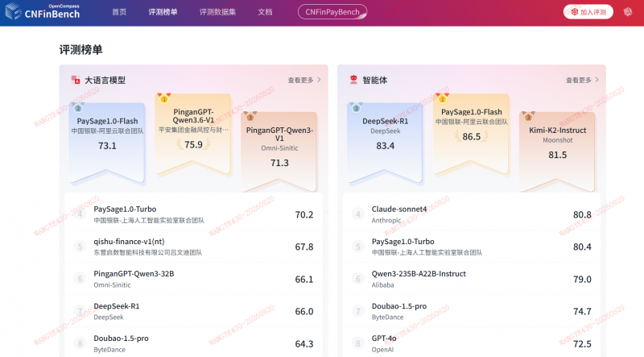The height and width of the screenshot is (357, 644).
Task: Open the Claude-sonnet4 agent ranking row
Action: (x=472, y=214)
